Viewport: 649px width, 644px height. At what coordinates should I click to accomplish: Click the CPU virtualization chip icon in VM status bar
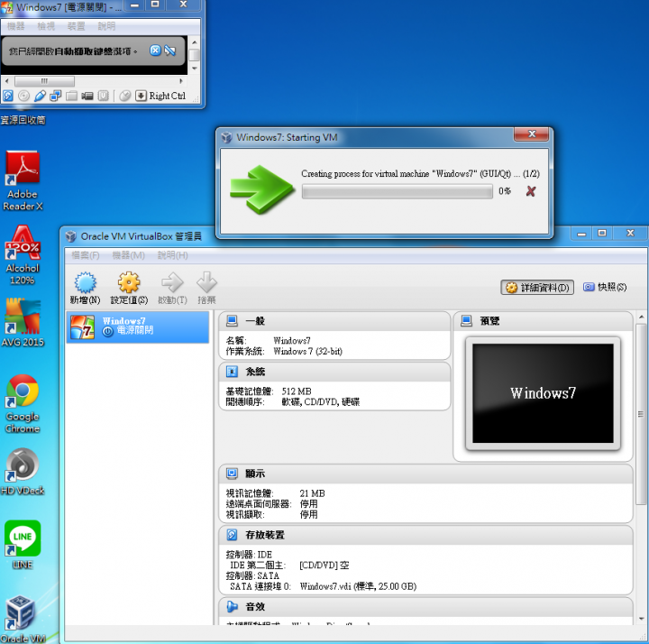(103, 97)
